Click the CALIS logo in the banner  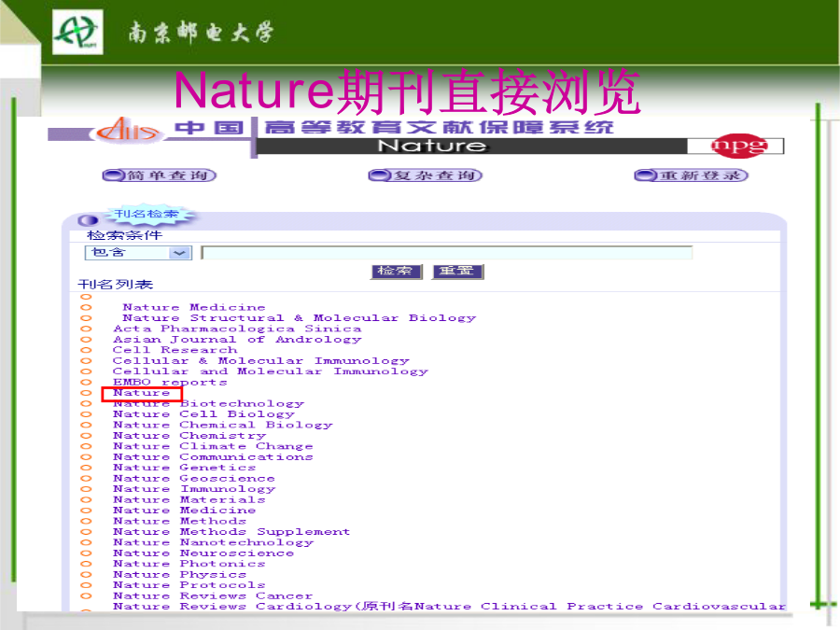coord(129,131)
